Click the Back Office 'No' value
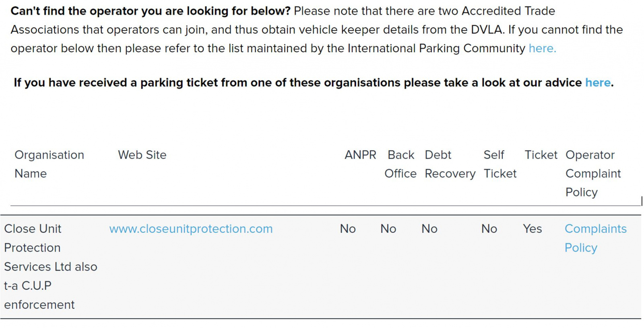 pyautogui.click(x=388, y=229)
